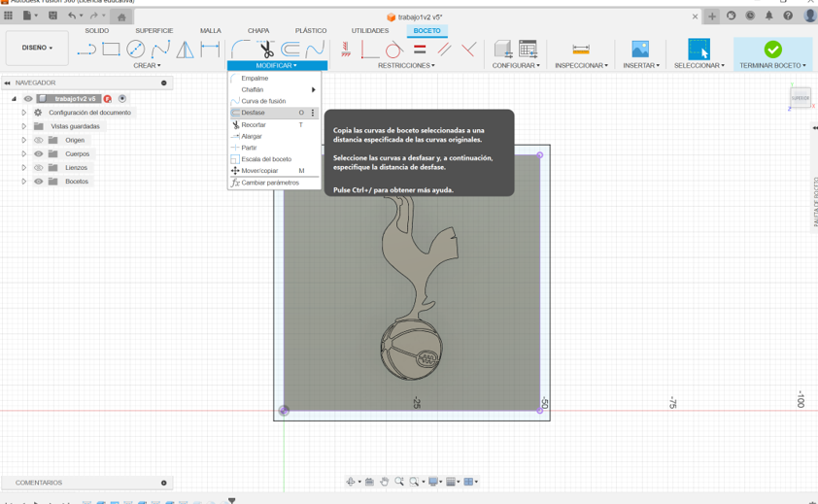The image size is (818, 504).
Task: Save the document with the disk icon
Action: coord(52,16)
